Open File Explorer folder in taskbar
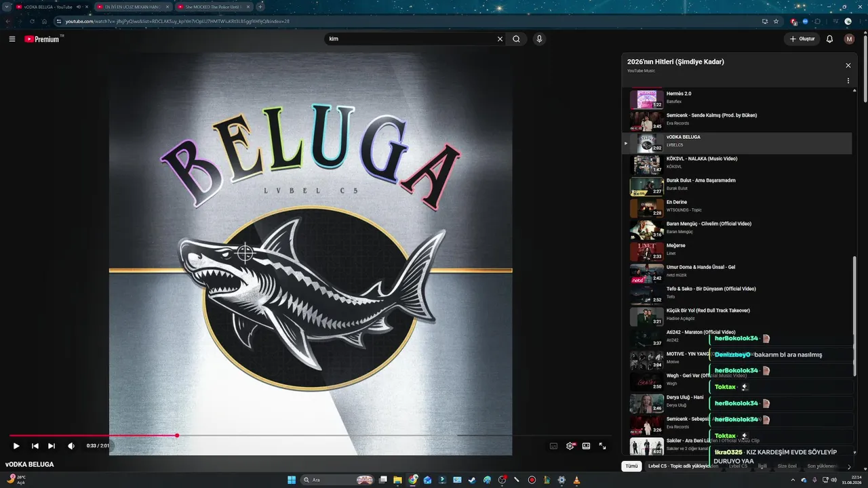The width and height of the screenshot is (868, 488). (397, 480)
